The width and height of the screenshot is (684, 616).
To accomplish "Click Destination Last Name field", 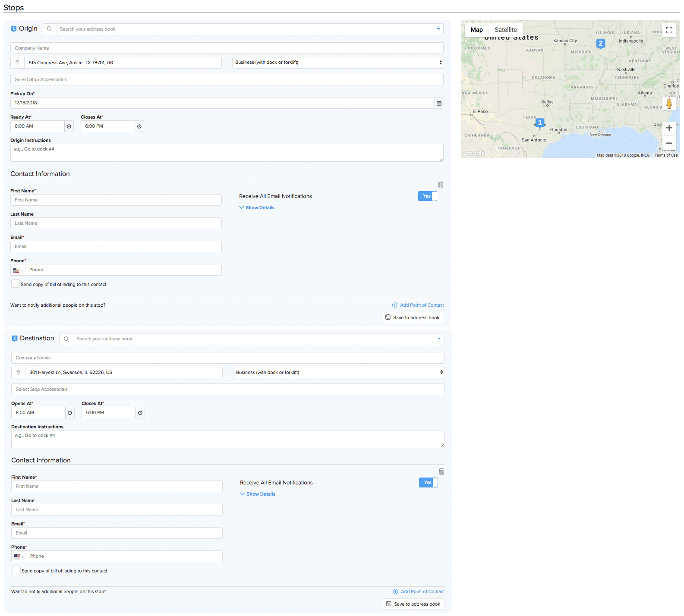I will 117,510.
